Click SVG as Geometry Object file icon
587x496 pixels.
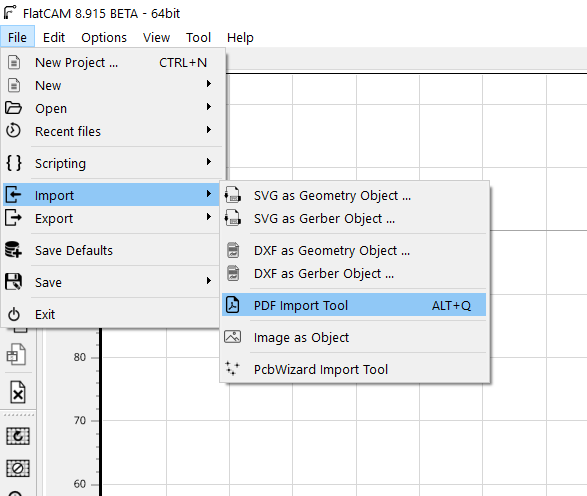tap(232, 195)
